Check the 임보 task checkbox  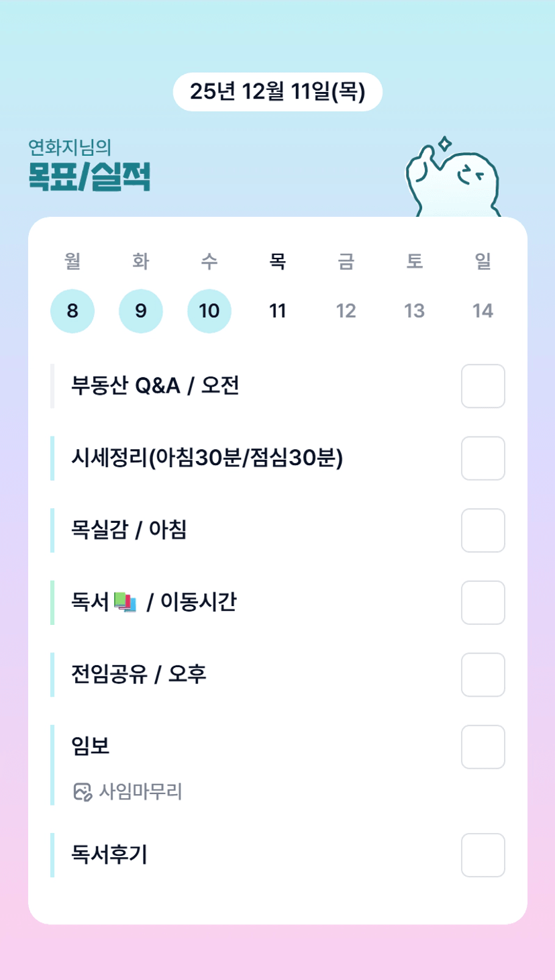click(x=483, y=747)
